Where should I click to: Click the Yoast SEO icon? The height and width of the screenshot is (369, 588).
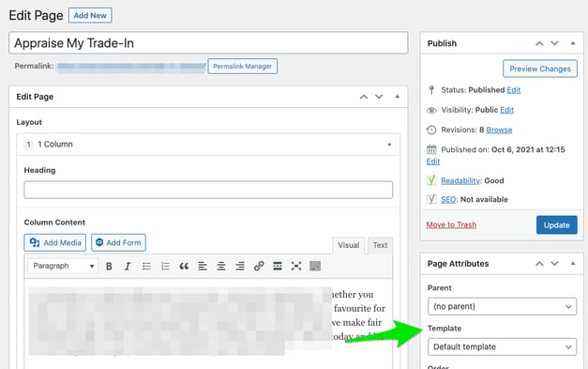point(431,199)
